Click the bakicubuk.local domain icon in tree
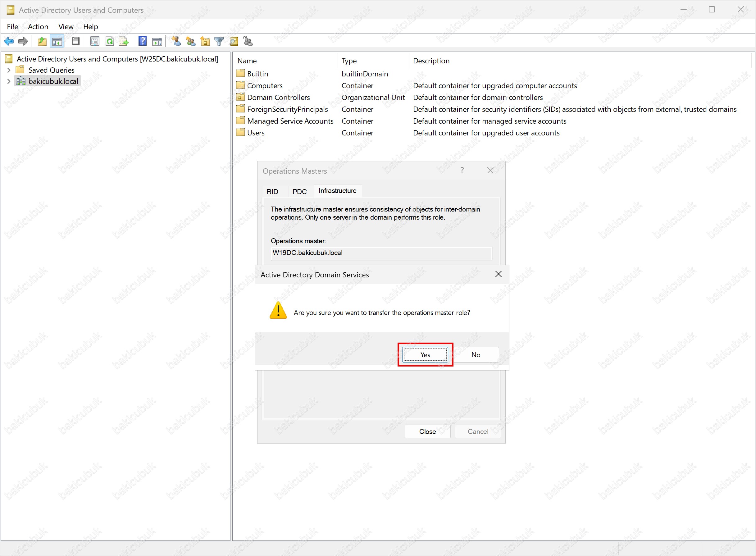This screenshot has width=756, height=556. (x=21, y=81)
